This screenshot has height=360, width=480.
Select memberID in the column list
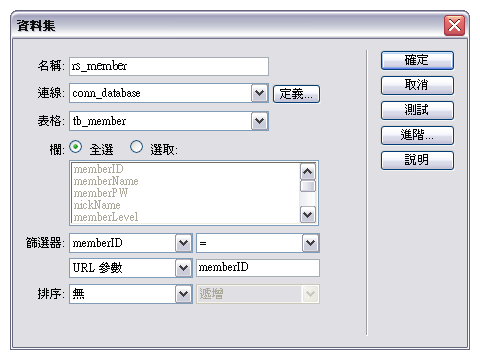98,169
